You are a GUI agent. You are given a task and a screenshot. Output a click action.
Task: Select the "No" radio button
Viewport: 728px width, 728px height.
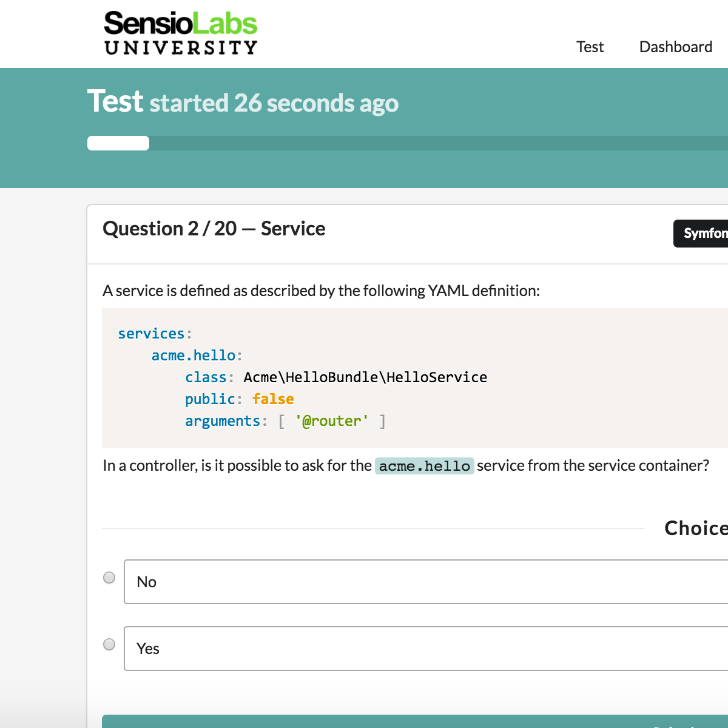point(109,578)
